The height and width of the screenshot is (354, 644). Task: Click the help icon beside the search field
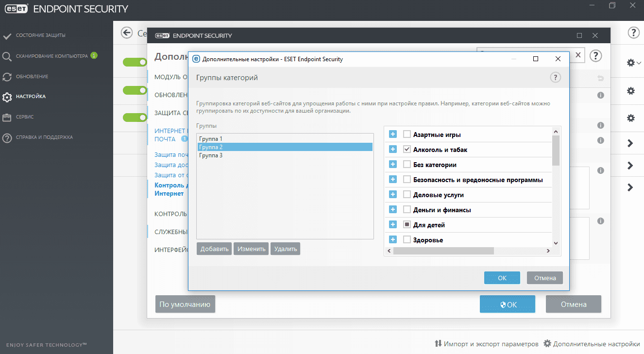coord(596,55)
